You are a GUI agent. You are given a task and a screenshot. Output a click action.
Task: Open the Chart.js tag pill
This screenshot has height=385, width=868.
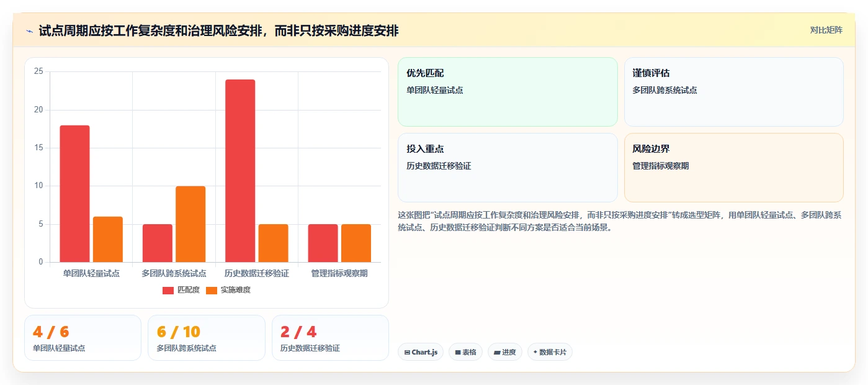[x=421, y=352]
